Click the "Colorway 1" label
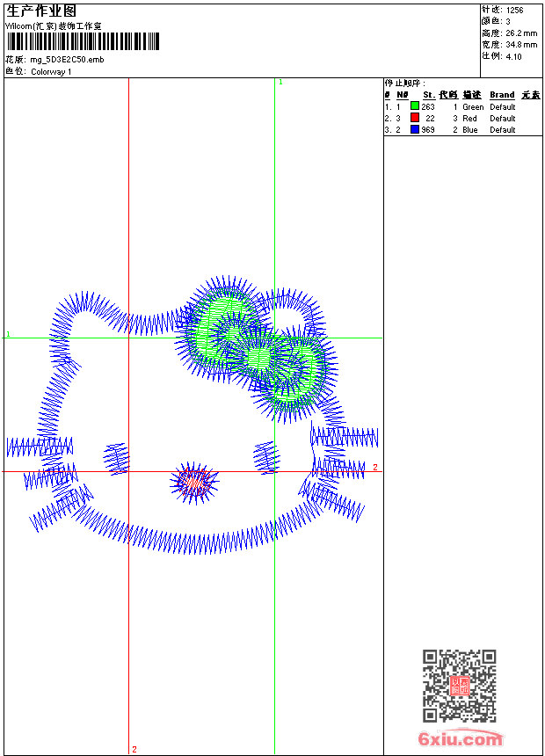545x756 pixels. coord(51,72)
